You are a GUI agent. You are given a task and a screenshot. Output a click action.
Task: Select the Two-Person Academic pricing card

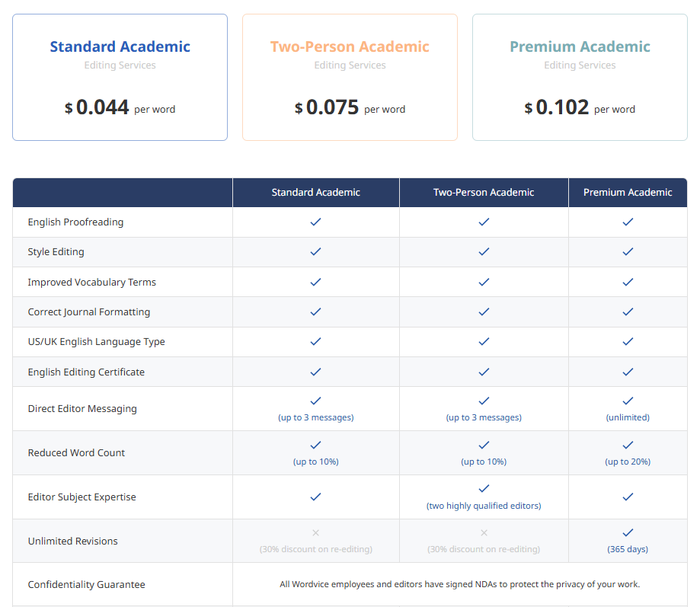pos(350,77)
